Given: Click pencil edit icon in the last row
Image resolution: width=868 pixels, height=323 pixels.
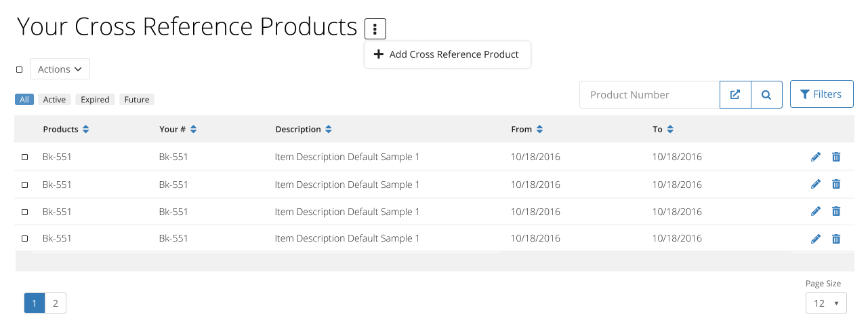Looking at the screenshot, I should click(x=815, y=238).
